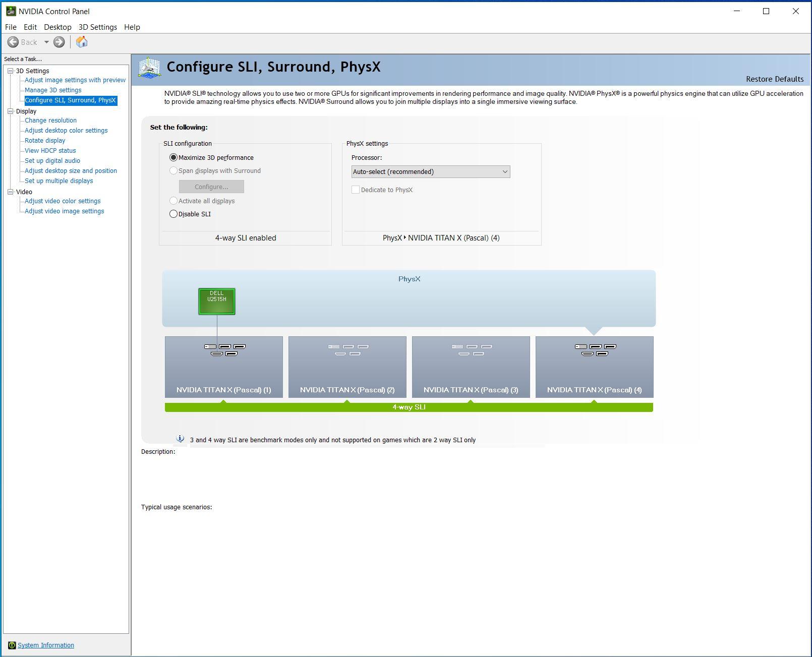The image size is (812, 657).
Task: Select the Disable SLI radio button
Action: point(173,214)
